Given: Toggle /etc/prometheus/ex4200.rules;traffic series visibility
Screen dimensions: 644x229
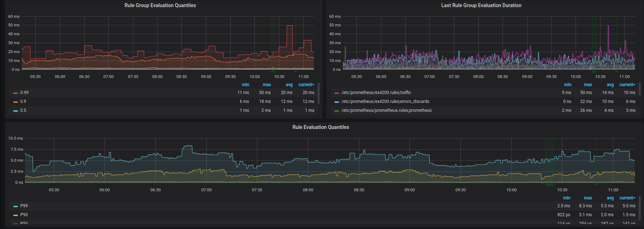Looking at the screenshot, I should [376, 93].
